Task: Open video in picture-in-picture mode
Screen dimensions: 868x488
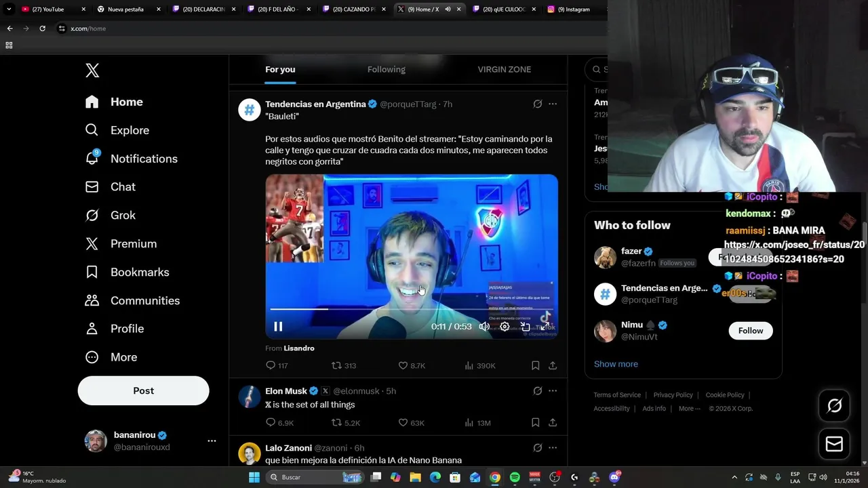Action: pyautogui.click(x=525, y=327)
